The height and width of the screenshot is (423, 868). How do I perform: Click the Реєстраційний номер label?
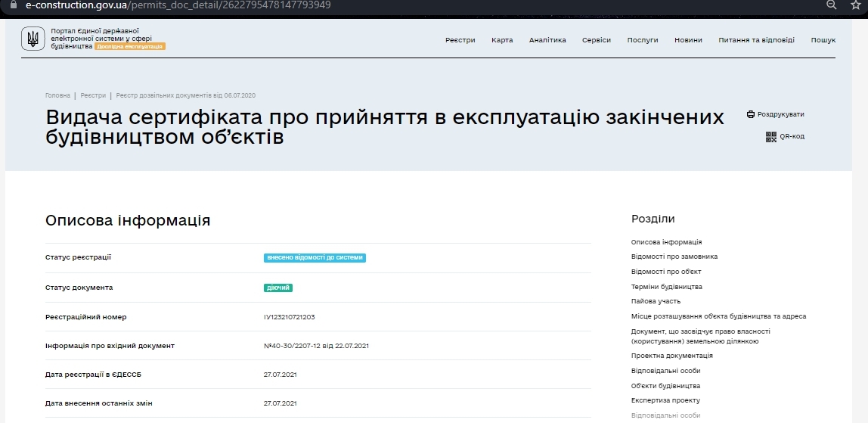click(x=85, y=317)
